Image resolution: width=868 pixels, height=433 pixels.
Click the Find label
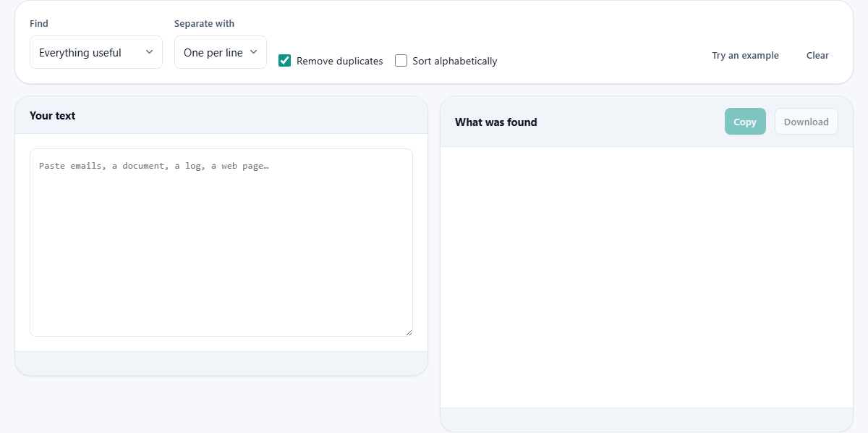pos(39,24)
